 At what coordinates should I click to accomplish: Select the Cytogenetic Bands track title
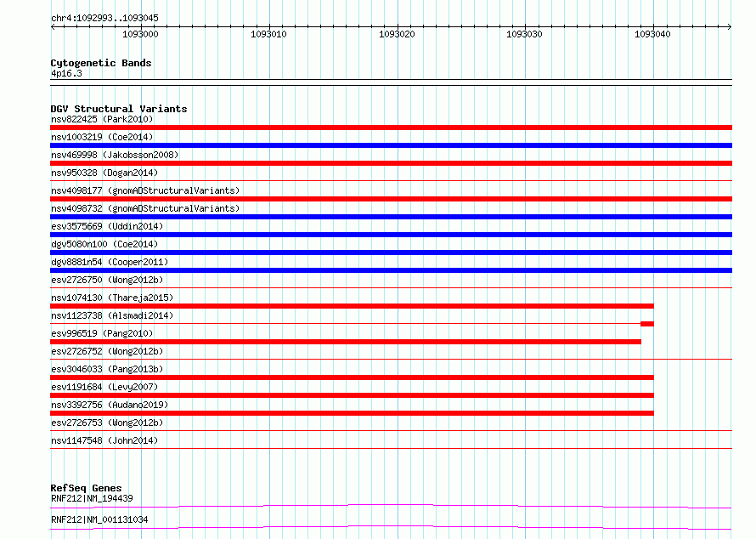(x=101, y=63)
